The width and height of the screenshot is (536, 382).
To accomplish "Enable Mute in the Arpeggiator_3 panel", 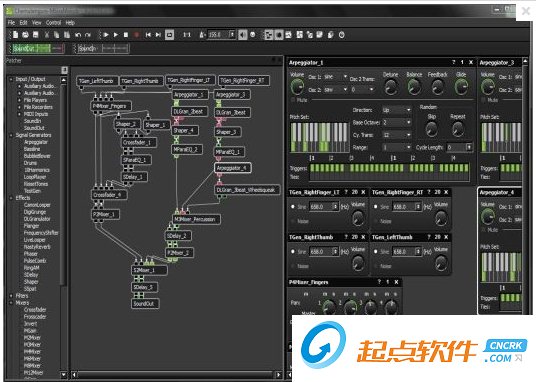I will click(483, 100).
